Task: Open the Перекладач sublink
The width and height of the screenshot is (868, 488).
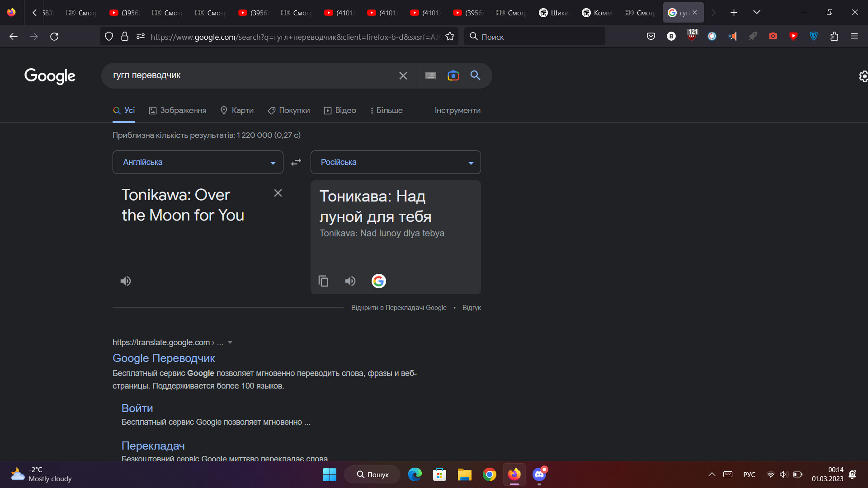Action: (x=153, y=446)
